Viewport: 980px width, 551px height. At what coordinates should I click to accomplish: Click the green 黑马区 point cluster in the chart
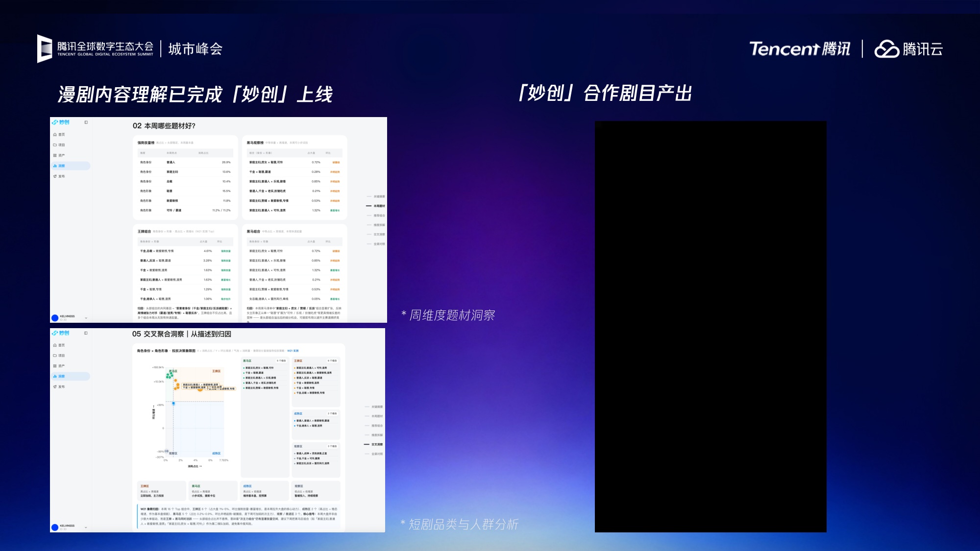tap(170, 375)
